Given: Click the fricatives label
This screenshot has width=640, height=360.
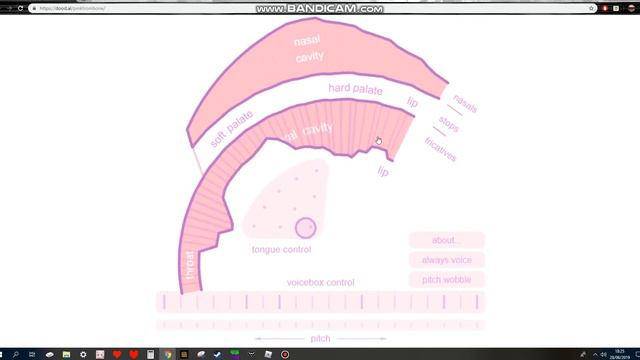Looking at the screenshot, I should 440,149.
